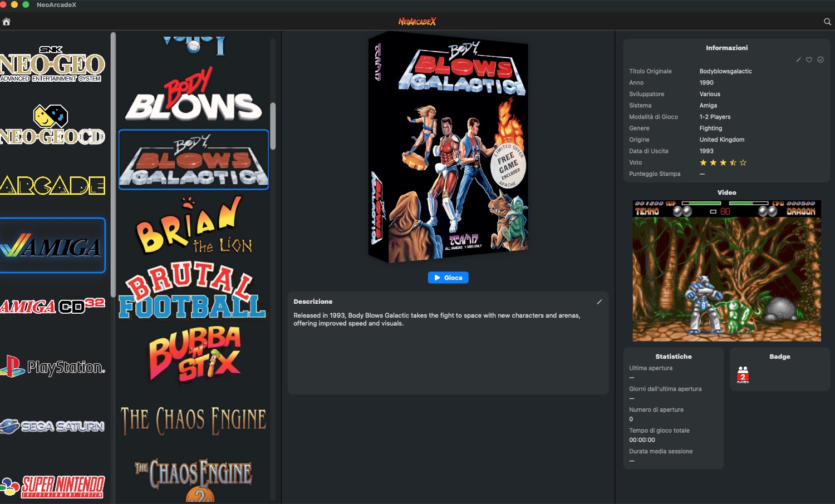Set rating to one star
The width and height of the screenshot is (835, 504).
point(703,162)
